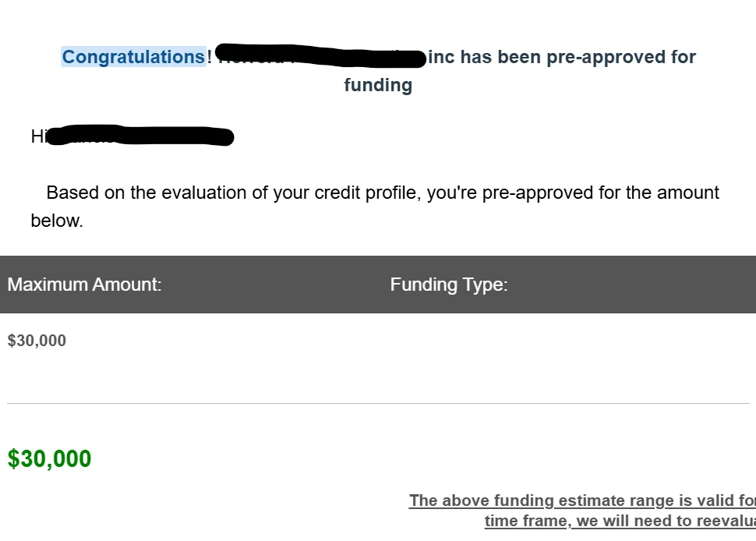Click the highlighted word "Congratulations"

coord(133,57)
